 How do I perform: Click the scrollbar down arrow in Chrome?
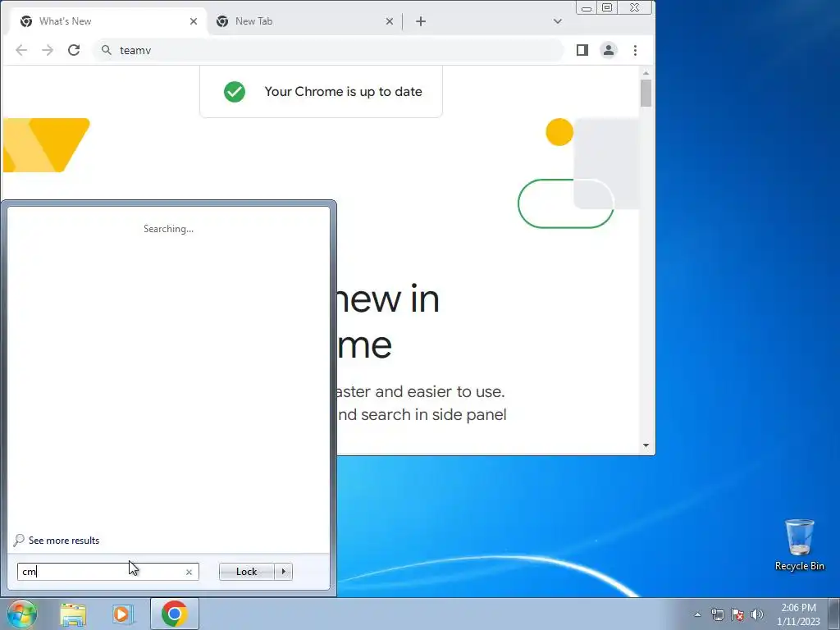tap(646, 445)
